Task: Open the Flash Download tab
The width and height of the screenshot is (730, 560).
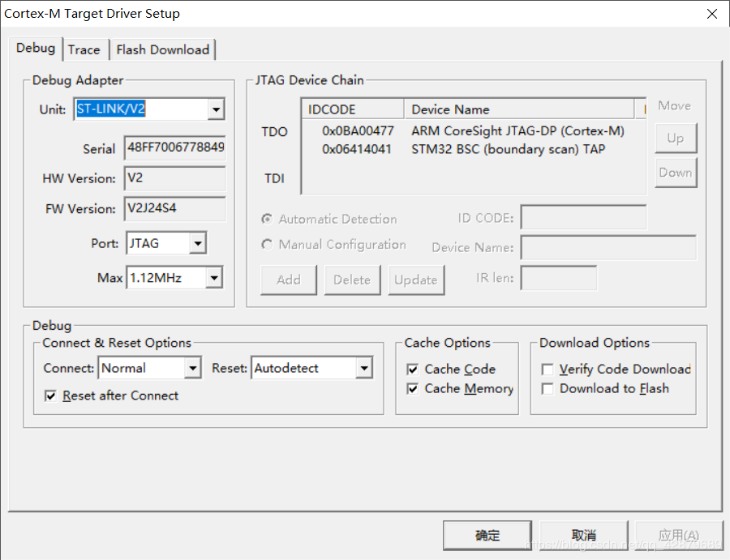Action: 162,49
